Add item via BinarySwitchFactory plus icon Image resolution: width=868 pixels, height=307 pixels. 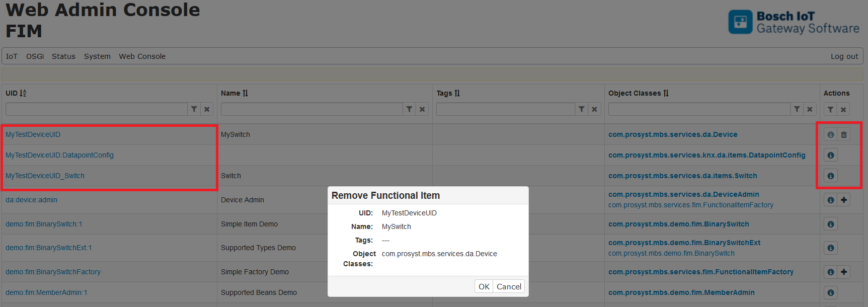844,272
